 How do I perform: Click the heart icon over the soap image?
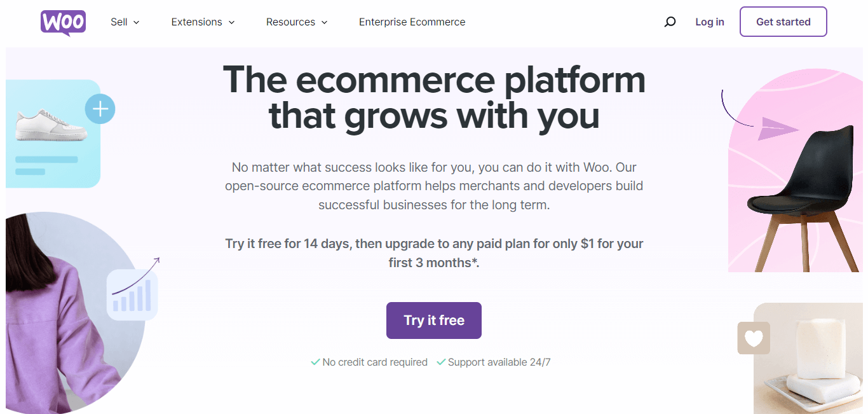pyautogui.click(x=754, y=338)
